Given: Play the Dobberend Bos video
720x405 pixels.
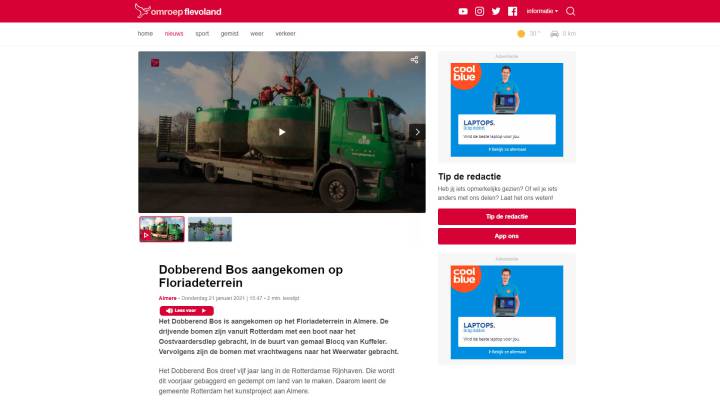Looking at the screenshot, I should point(282,132).
